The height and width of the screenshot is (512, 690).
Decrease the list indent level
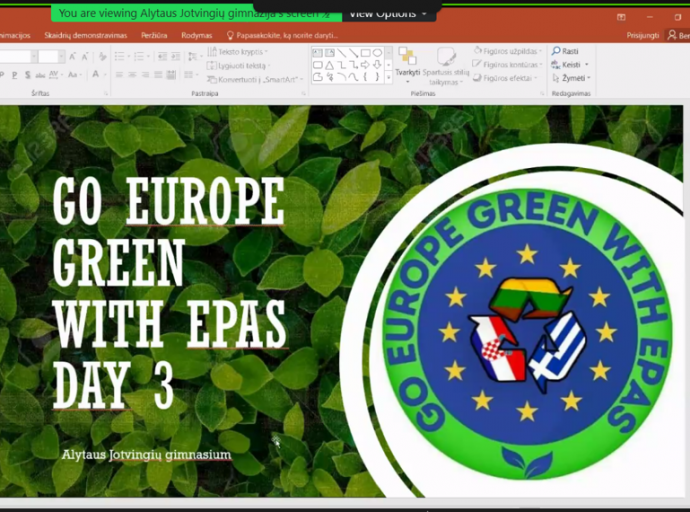[x=162, y=56]
